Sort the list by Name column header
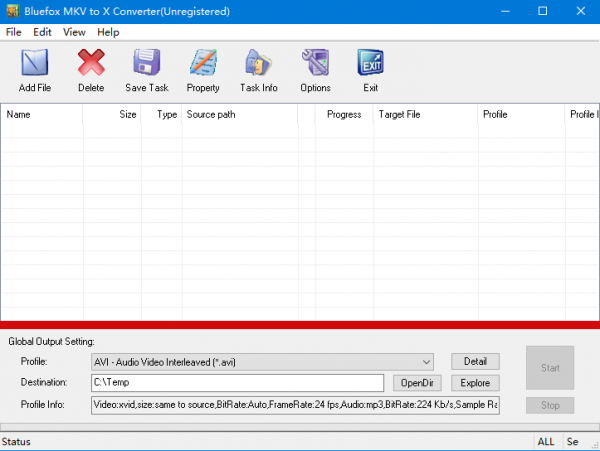The width and height of the screenshot is (600, 451). point(40,114)
